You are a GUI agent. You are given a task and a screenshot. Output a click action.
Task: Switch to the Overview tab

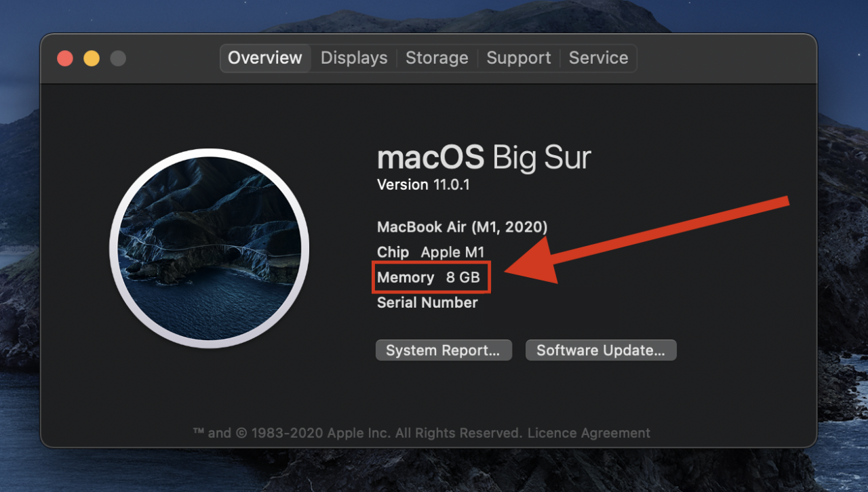265,58
